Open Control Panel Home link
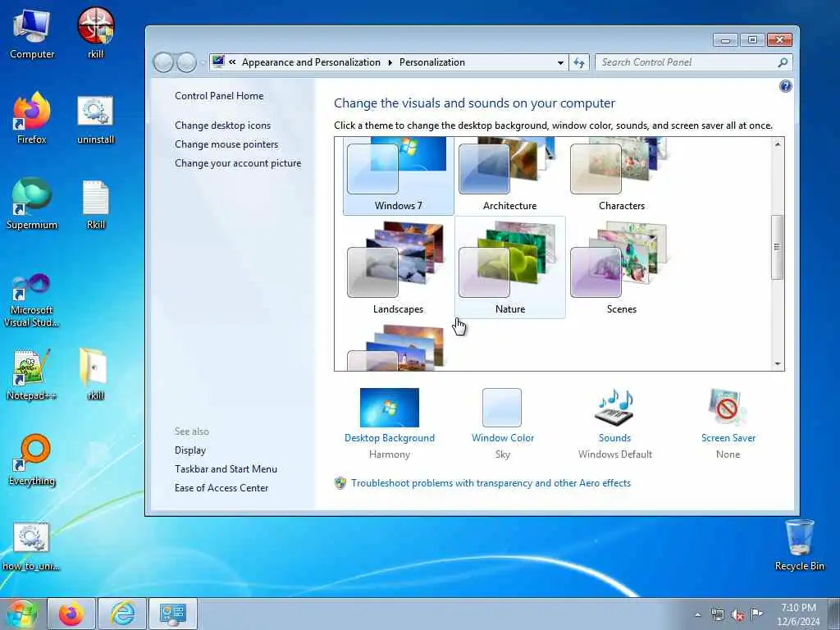Viewport: 840px width, 630px height. (x=219, y=96)
